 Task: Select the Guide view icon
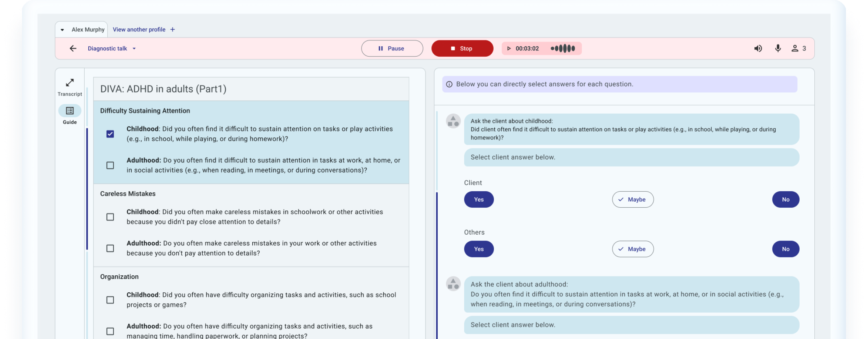(x=70, y=111)
